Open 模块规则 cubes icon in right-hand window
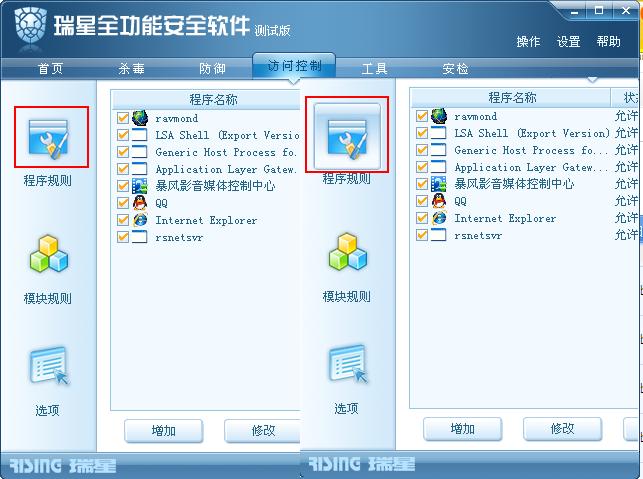Viewport: 643px width, 479px height. pos(348,252)
